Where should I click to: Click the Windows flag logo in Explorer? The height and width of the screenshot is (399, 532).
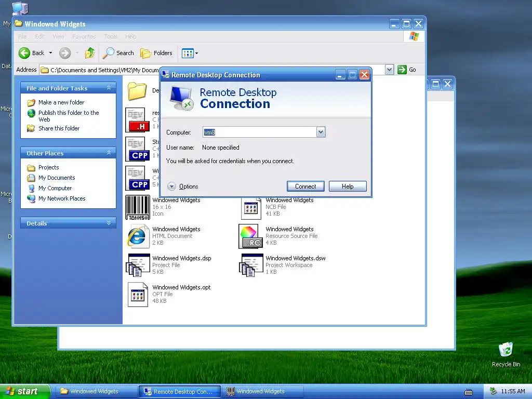tap(414, 36)
